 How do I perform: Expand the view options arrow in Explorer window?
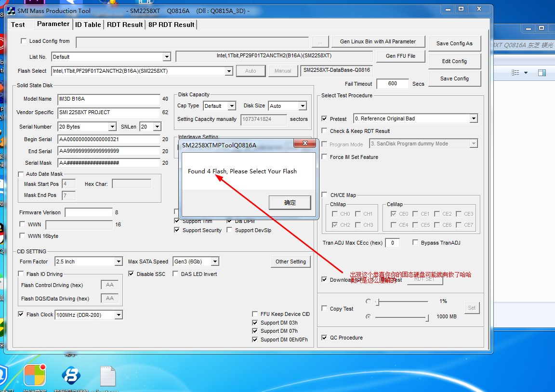pyautogui.click(x=526, y=73)
